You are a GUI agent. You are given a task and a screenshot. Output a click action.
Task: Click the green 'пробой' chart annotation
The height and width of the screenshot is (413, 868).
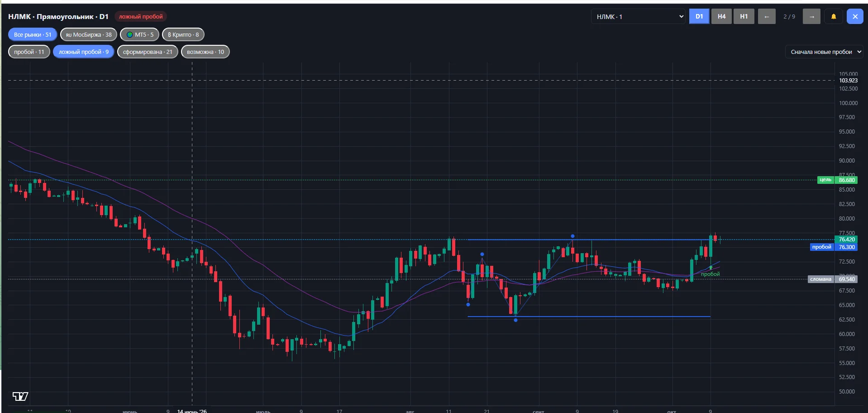coord(710,274)
